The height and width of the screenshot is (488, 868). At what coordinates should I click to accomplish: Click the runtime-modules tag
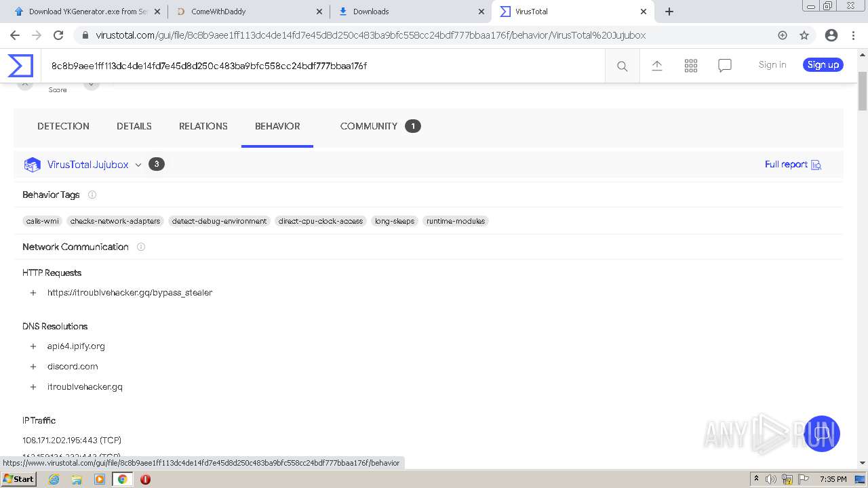tap(456, 221)
